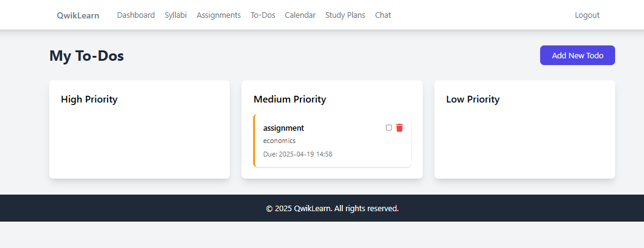Navigate to Study Plans
This screenshot has height=248, width=644.
click(345, 15)
